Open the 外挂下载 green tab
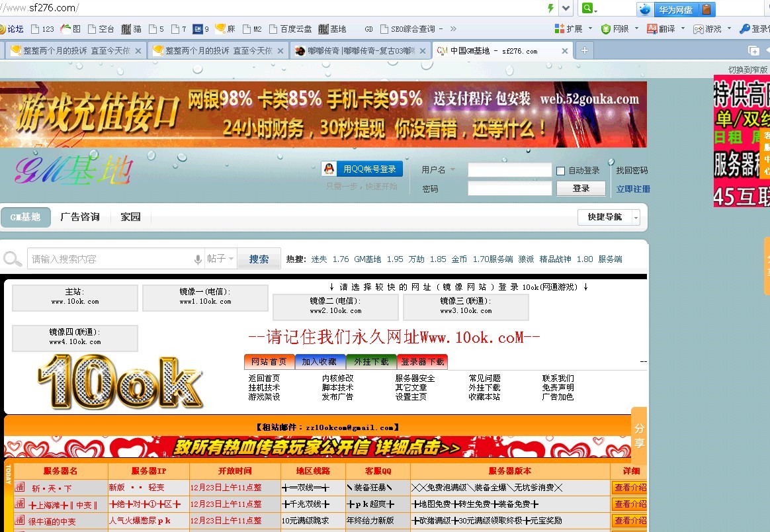The image size is (770, 532). [371, 361]
